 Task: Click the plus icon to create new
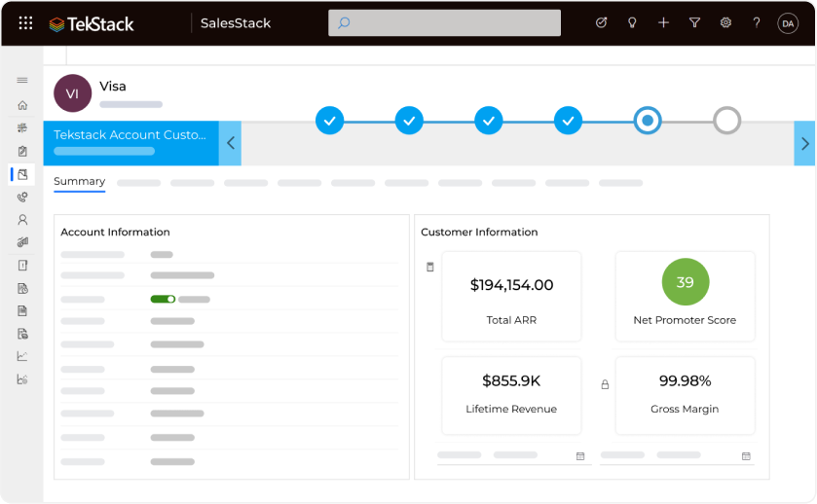pyautogui.click(x=663, y=22)
